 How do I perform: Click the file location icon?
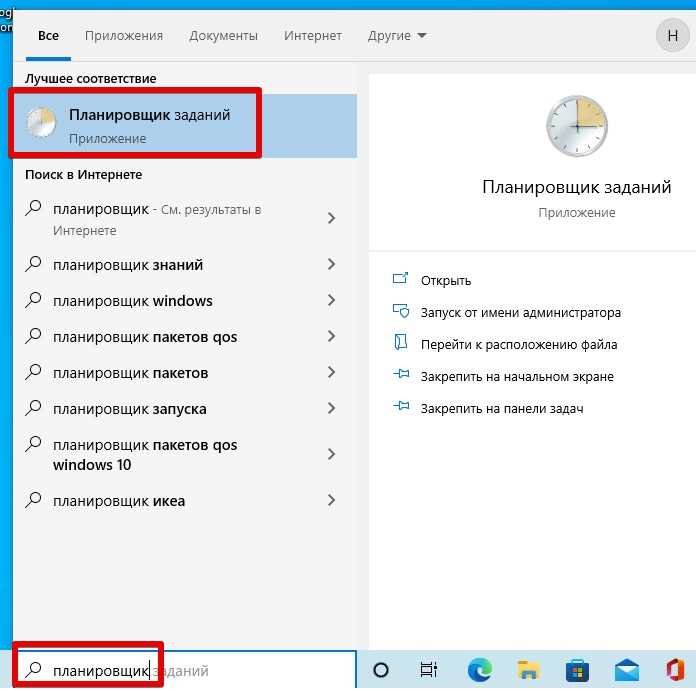401,342
